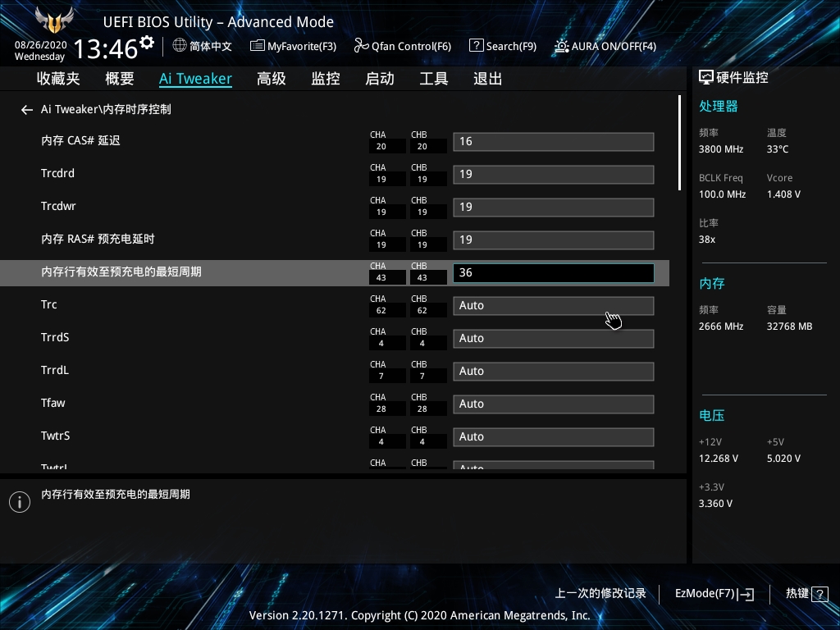Click the 3.360 V reading
This screenshot has width=840, height=630.
[x=715, y=504]
